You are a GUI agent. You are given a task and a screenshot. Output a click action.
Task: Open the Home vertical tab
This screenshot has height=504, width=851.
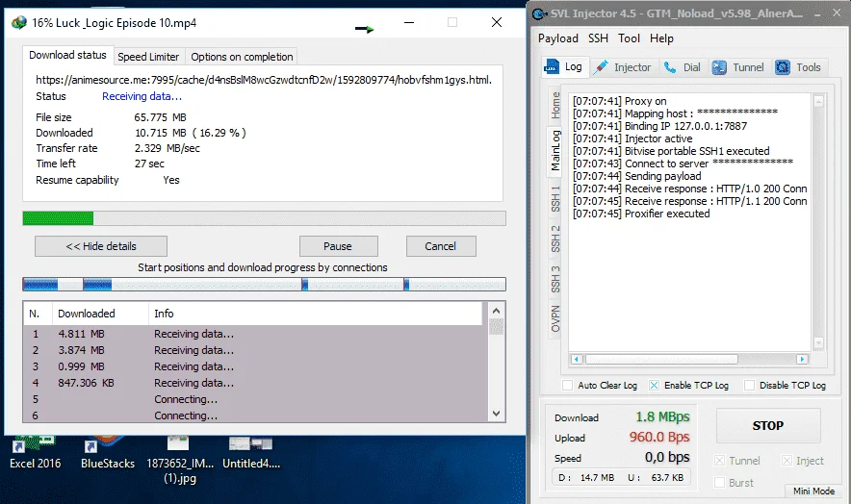click(x=555, y=105)
